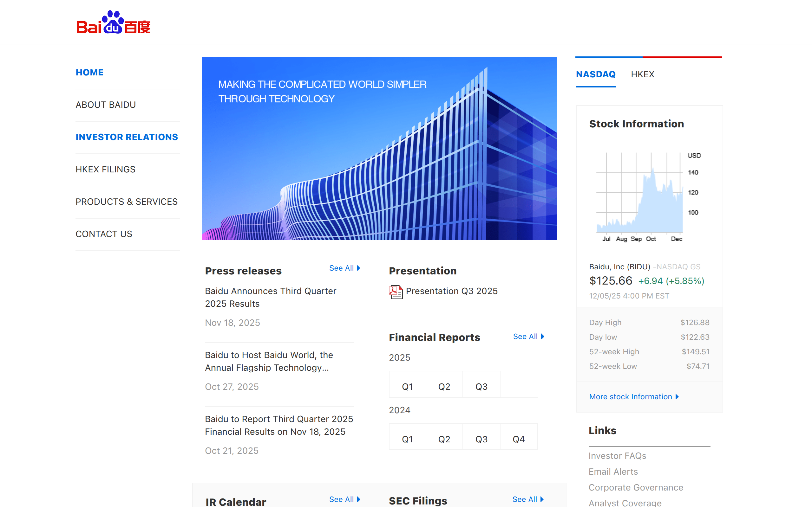Click the Email Alerts link

coord(613,472)
